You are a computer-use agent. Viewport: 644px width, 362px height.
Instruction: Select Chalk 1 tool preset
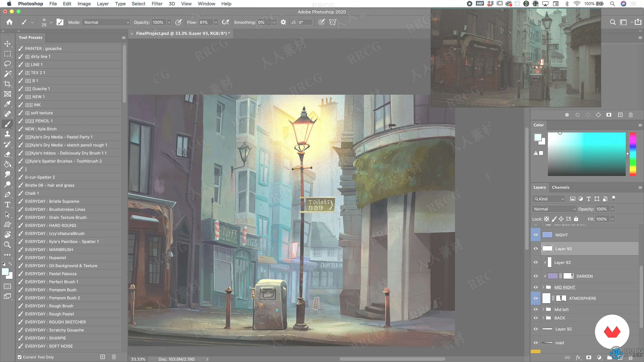pos(32,193)
